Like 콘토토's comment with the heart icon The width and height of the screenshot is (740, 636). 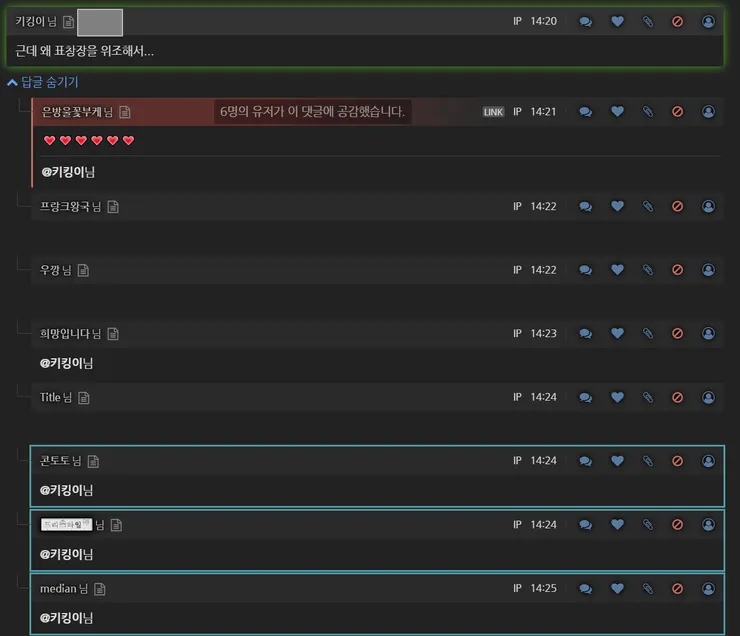point(617,460)
